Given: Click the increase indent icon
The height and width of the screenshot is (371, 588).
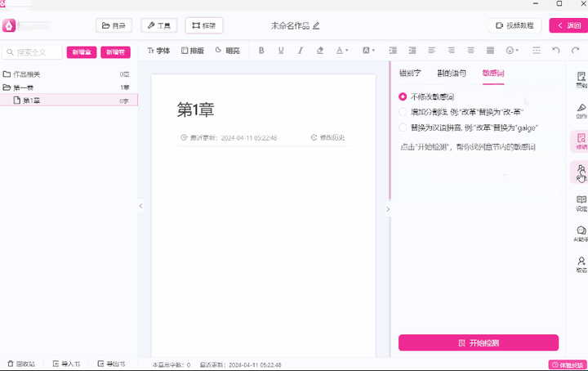Looking at the screenshot, I should click(x=393, y=51).
